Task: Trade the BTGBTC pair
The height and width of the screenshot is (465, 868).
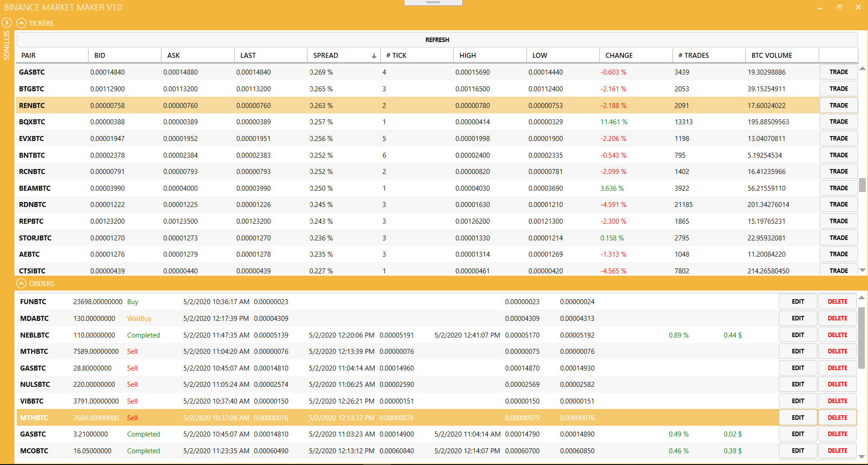Action: point(839,89)
